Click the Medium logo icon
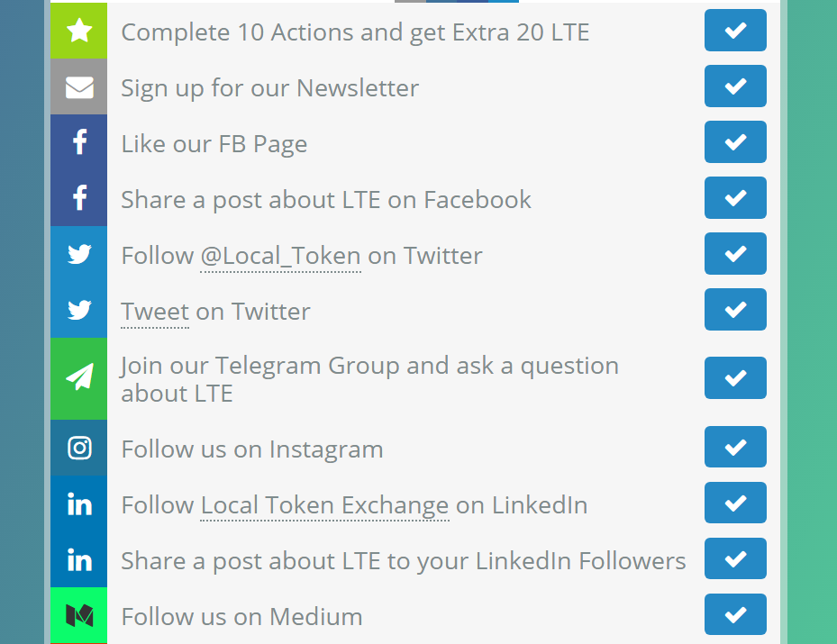Screen dimensions: 837x644 click(79, 616)
